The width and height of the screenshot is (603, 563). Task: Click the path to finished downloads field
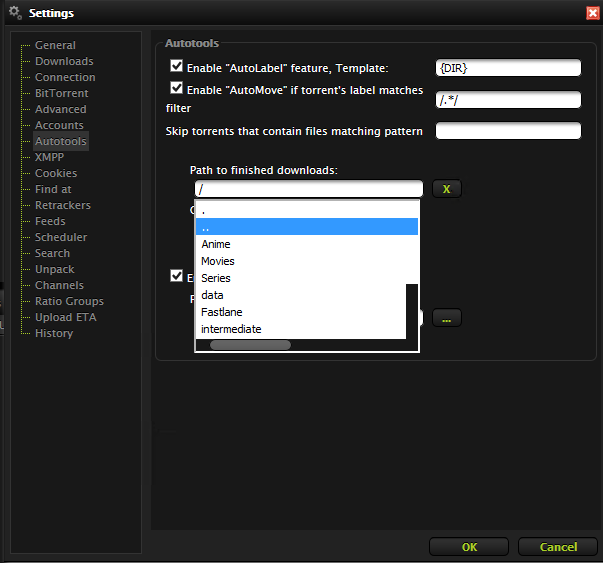[x=309, y=189]
